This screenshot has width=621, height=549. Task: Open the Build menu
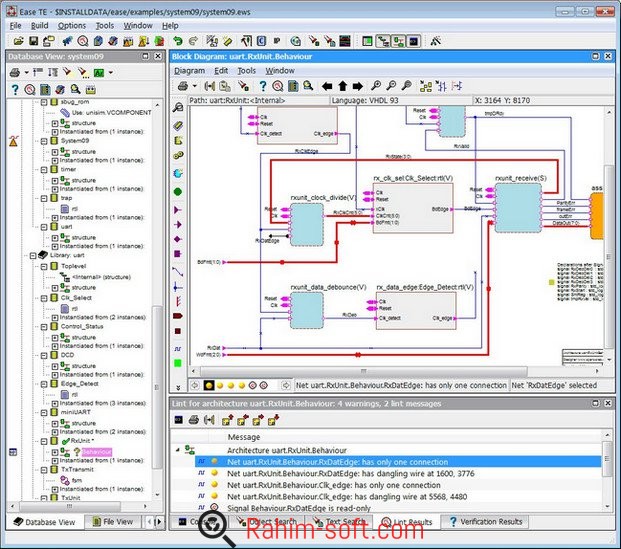pyautogui.click(x=40, y=26)
